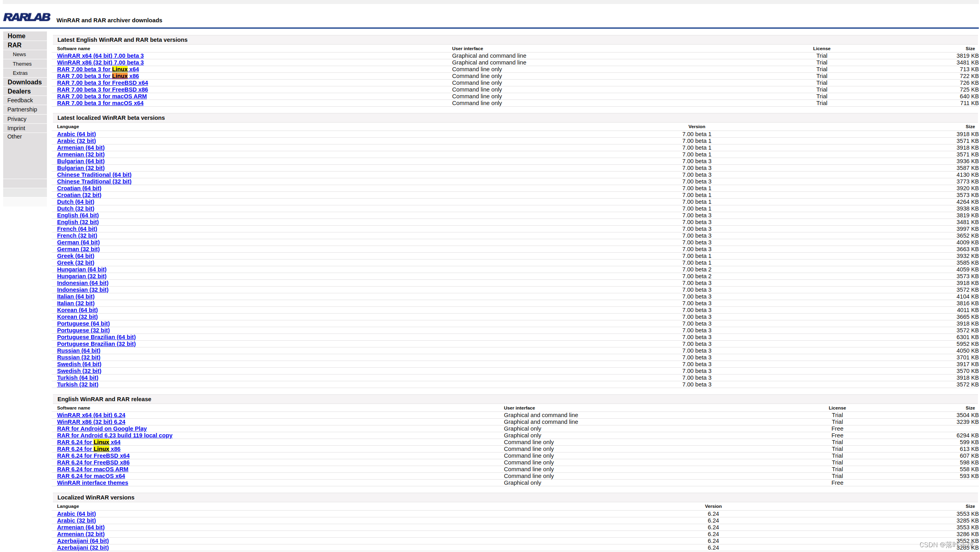Screen dimensions: 980x552
Task: Open Chinese Traditional (64 bit) beta link
Action: point(94,175)
